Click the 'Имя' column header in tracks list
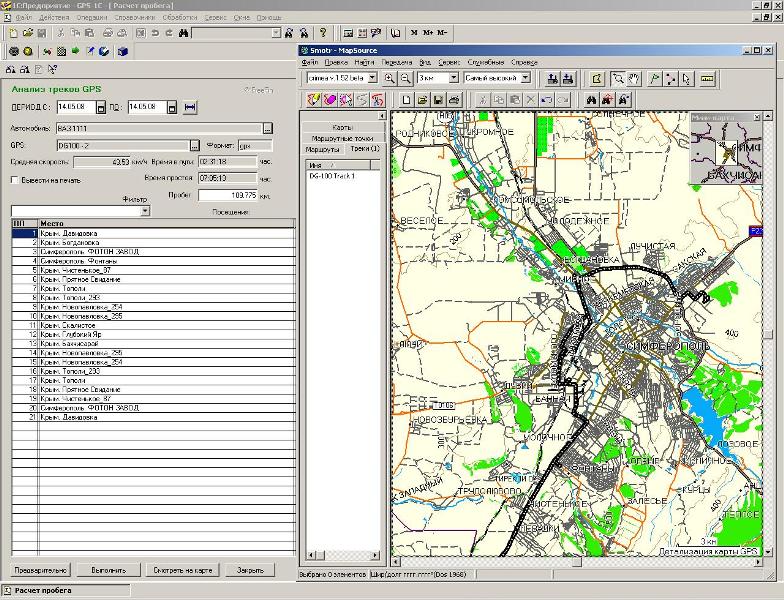Image resolution: width=784 pixels, height=600 pixels. [x=338, y=165]
